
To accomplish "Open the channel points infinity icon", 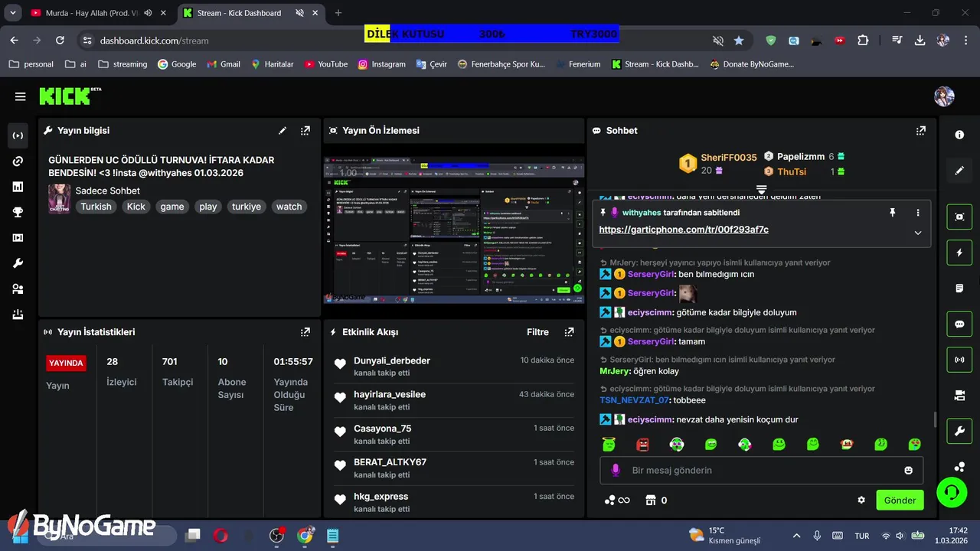I will (x=617, y=500).
